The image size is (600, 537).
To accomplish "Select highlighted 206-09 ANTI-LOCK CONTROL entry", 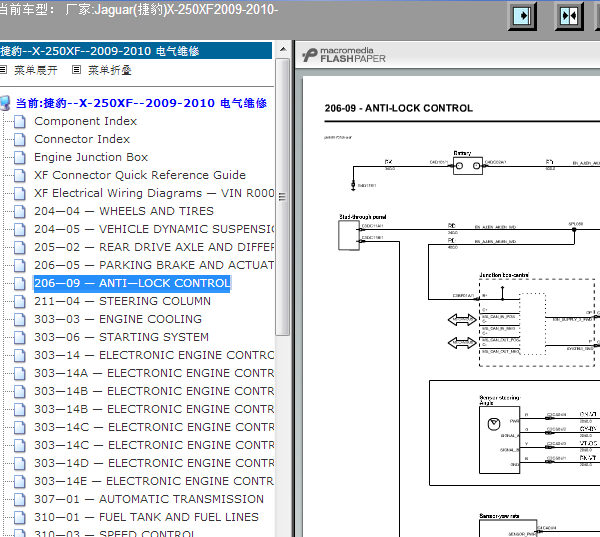I will (132, 283).
